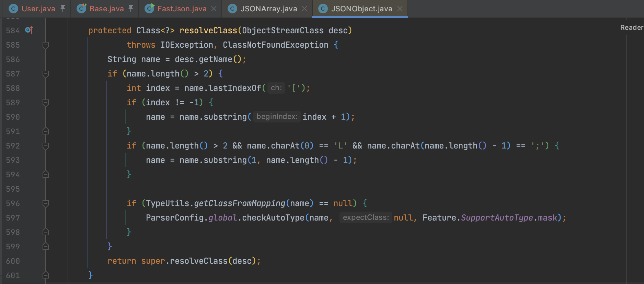This screenshot has width=644, height=284.
Task: Click line number 590 in the gutter
Action: coord(13,117)
